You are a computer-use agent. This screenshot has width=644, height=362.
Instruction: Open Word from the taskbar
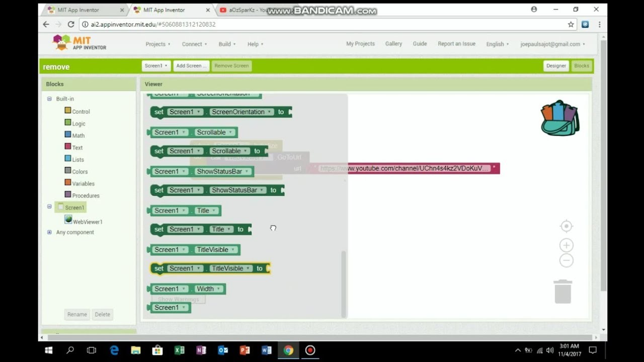pos(267,350)
